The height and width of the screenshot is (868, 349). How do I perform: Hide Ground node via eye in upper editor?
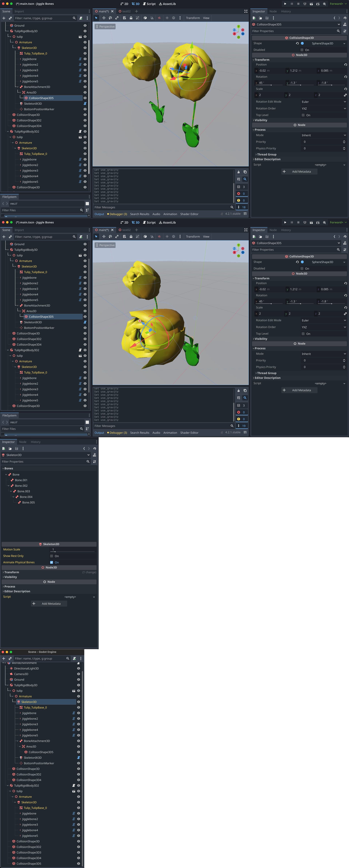point(85,25)
